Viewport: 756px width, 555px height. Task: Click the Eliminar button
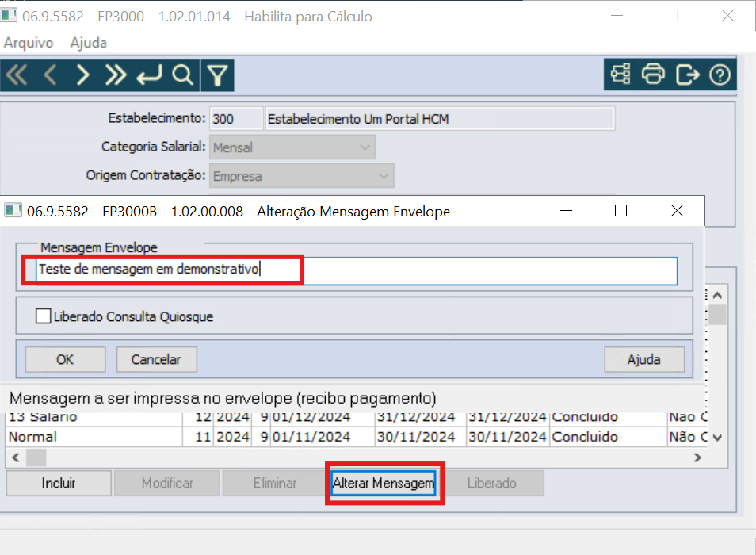point(275,483)
